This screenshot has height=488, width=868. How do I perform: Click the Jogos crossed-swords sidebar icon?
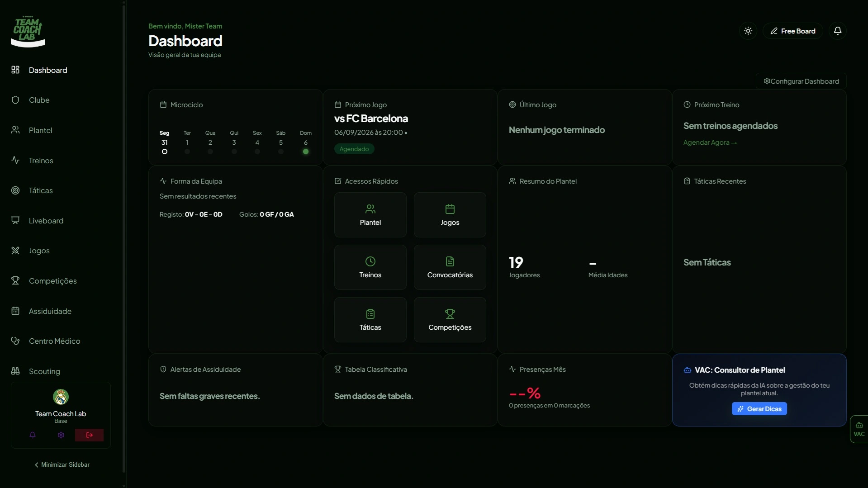click(x=15, y=251)
